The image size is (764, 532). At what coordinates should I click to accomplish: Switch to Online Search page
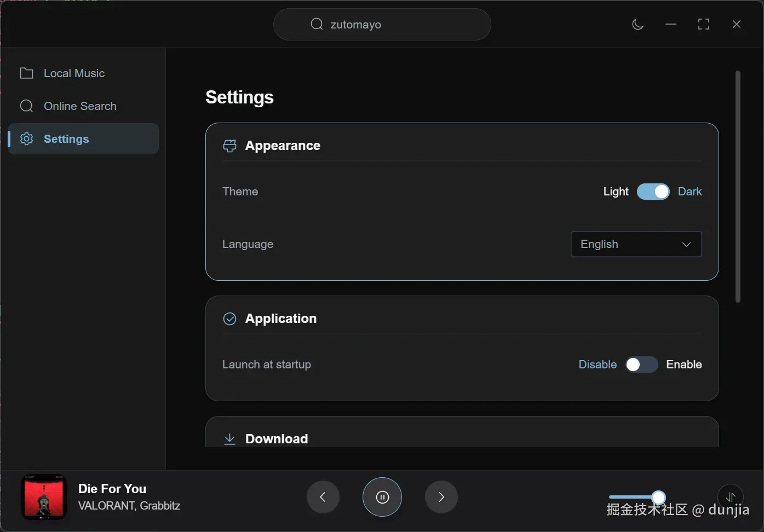[x=80, y=106]
